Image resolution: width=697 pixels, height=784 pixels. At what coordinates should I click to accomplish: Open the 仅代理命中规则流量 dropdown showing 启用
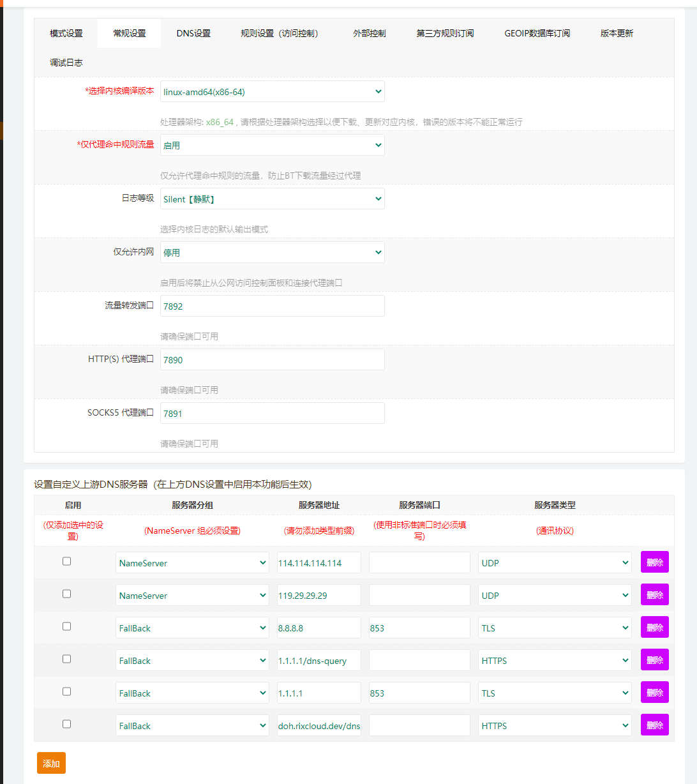pyautogui.click(x=273, y=145)
